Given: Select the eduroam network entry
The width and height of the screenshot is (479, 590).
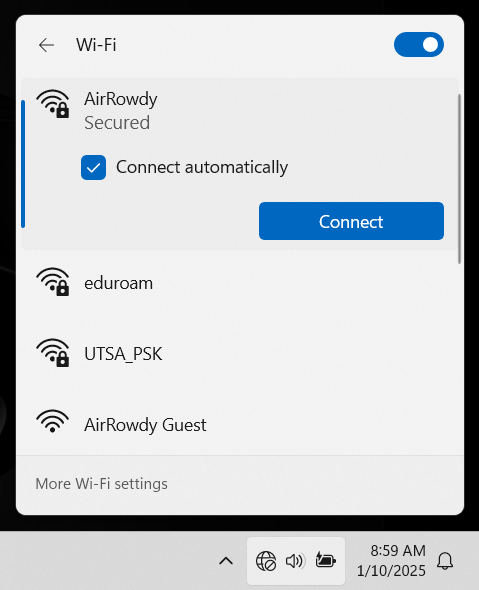Looking at the screenshot, I should (240, 283).
